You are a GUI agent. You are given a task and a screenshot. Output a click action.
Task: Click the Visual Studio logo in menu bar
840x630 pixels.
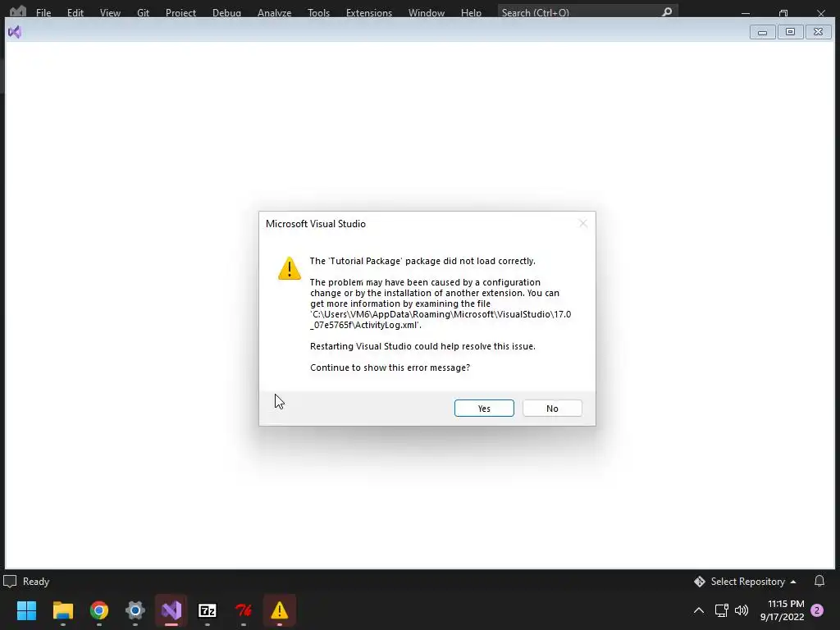[18, 11]
